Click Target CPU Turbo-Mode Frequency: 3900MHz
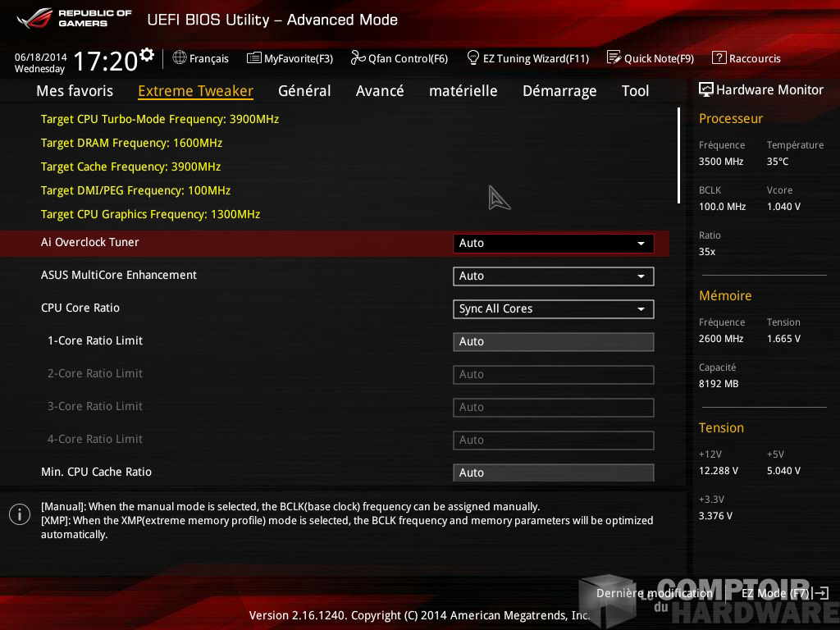840x630 pixels. [x=160, y=119]
